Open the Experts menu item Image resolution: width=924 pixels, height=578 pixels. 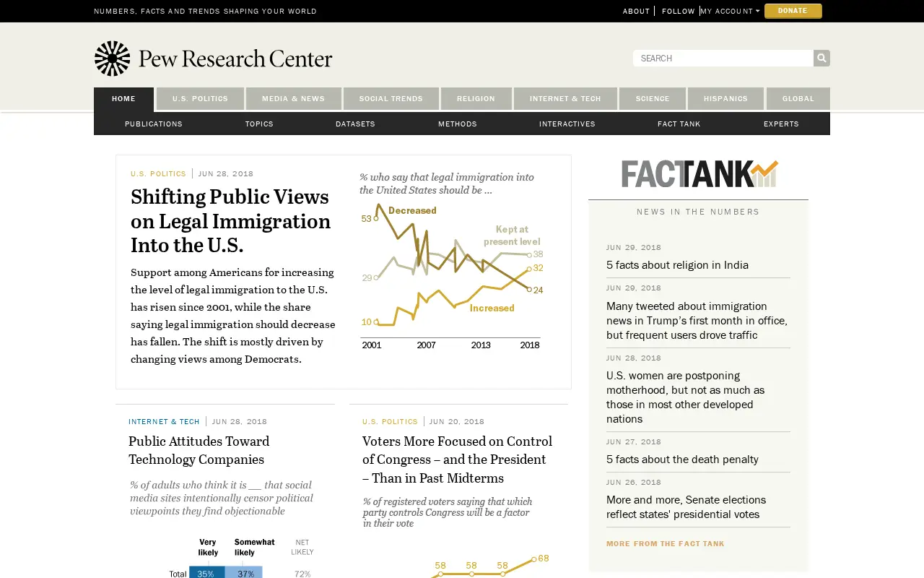781,124
